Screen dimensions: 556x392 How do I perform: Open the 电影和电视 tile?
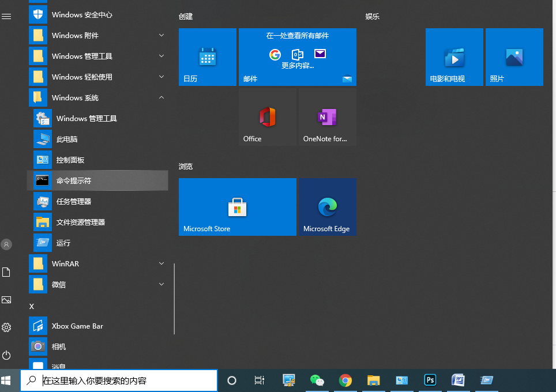454,57
